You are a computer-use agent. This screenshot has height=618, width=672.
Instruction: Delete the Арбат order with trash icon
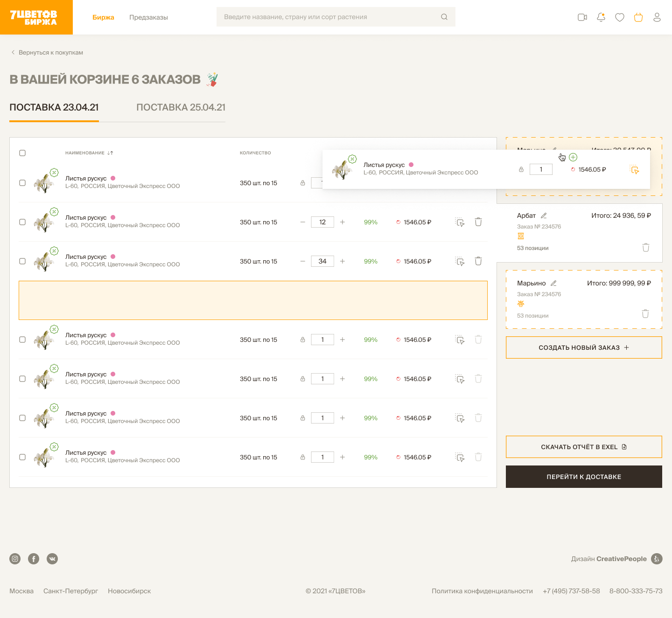646,247
